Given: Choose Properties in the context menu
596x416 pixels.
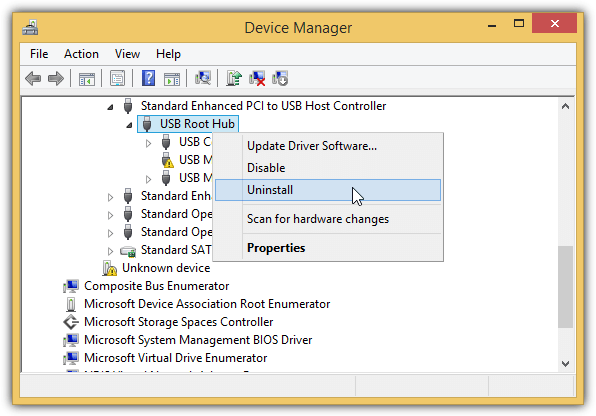Looking at the screenshot, I should pos(276,248).
